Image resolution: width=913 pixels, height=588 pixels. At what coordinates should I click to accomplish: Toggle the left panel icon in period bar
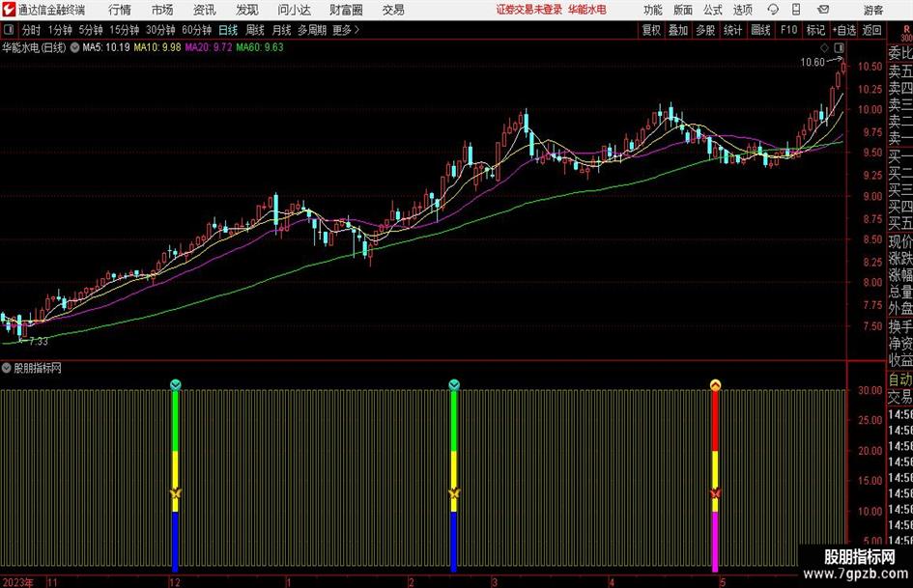tap(9, 30)
